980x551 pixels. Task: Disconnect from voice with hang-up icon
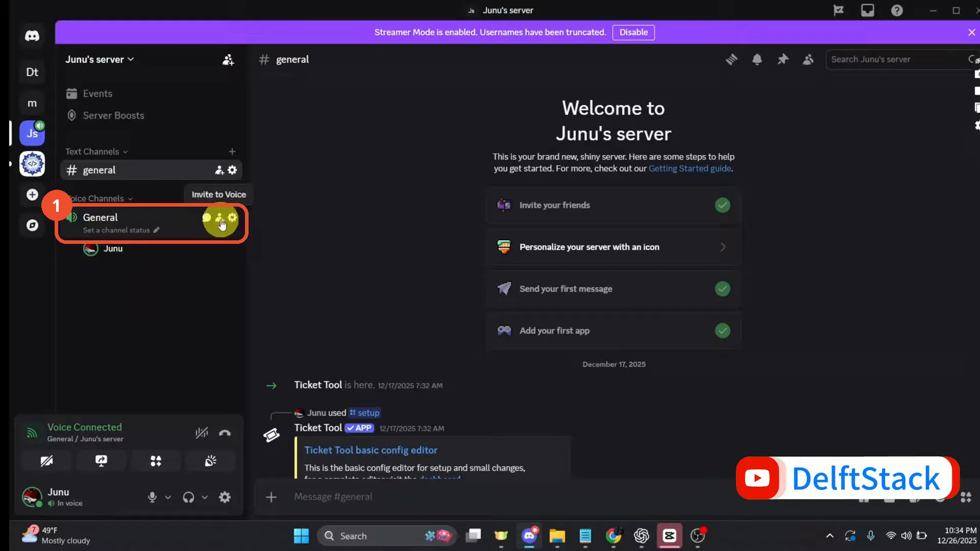(x=225, y=433)
